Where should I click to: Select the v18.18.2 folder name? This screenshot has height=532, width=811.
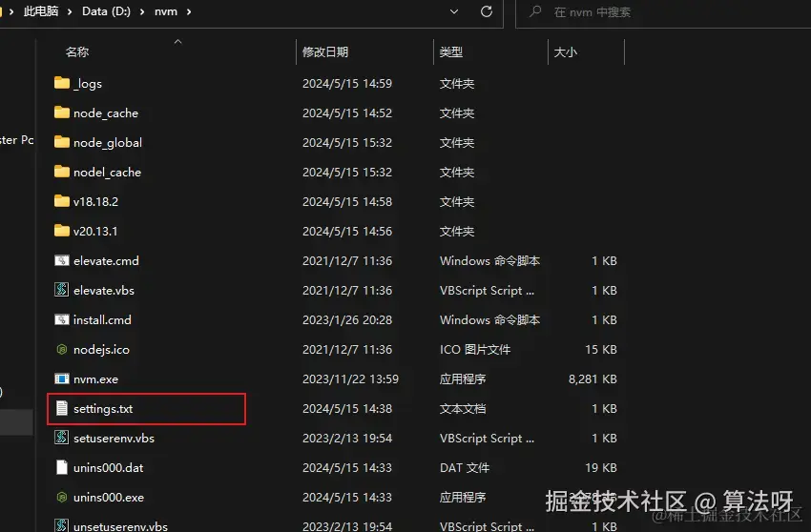[x=95, y=201]
